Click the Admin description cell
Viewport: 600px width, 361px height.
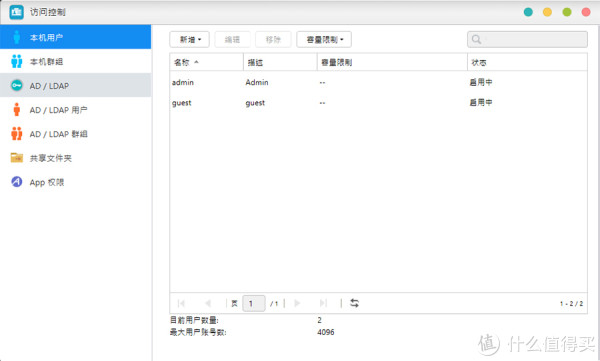click(257, 82)
